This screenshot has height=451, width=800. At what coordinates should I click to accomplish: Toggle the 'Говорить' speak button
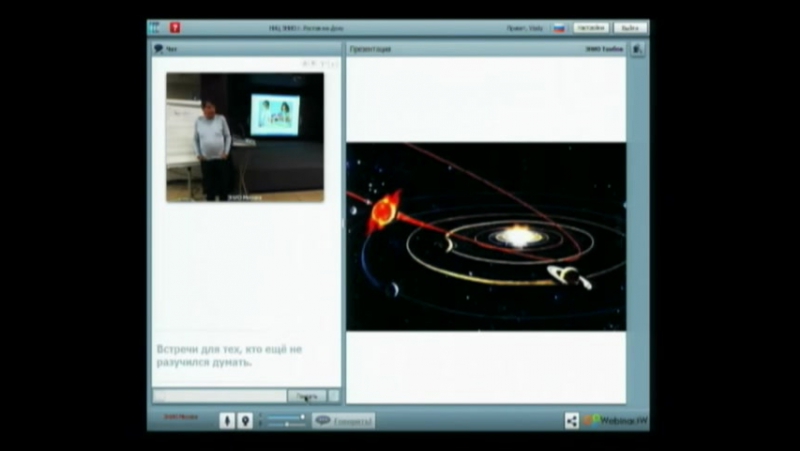[x=344, y=421]
